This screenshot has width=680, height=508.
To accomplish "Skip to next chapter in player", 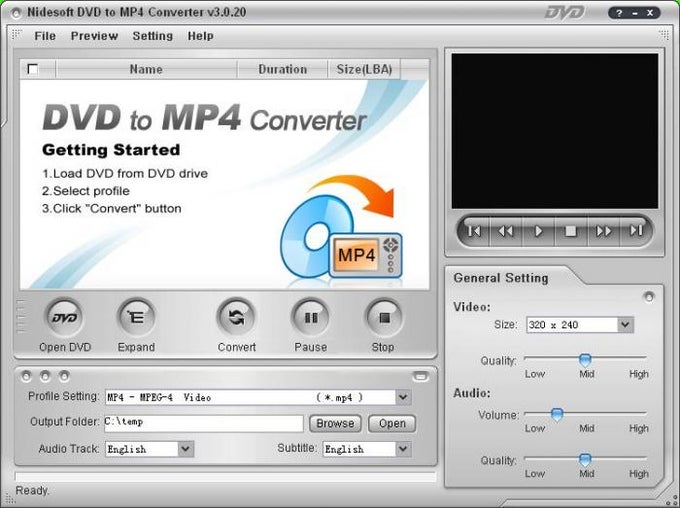I will click(x=635, y=231).
